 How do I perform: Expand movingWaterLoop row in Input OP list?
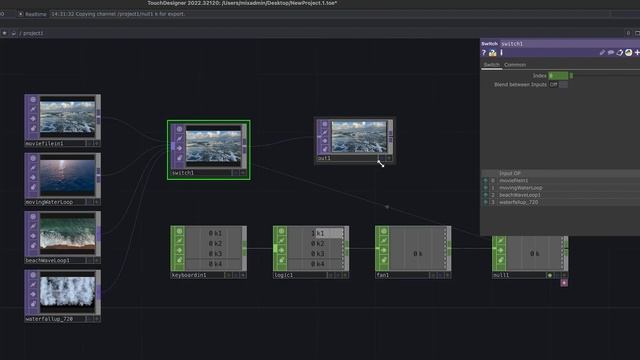click(x=485, y=188)
